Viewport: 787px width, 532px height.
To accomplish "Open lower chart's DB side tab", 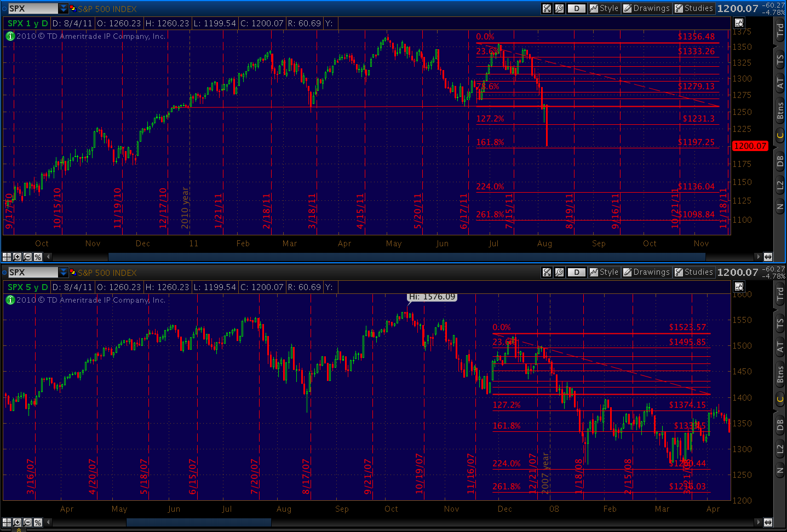I will point(780,425).
